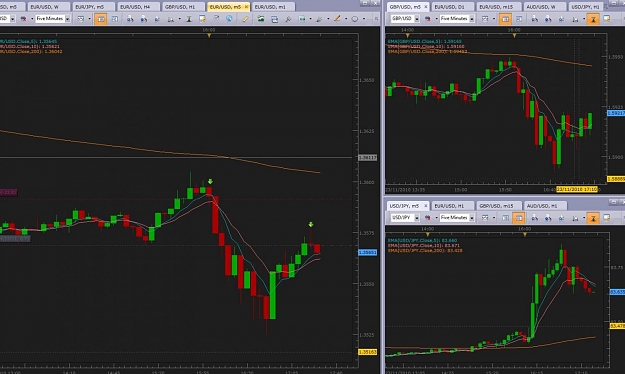Image resolution: width=625 pixels, height=374 pixels.
Task: Switch to GBP/USD, H1 tab
Action: [x=183, y=7]
